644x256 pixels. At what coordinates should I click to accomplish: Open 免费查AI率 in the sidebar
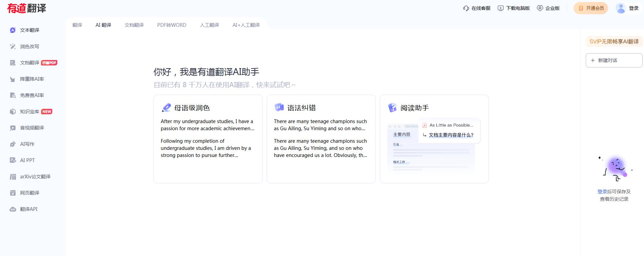click(33, 95)
